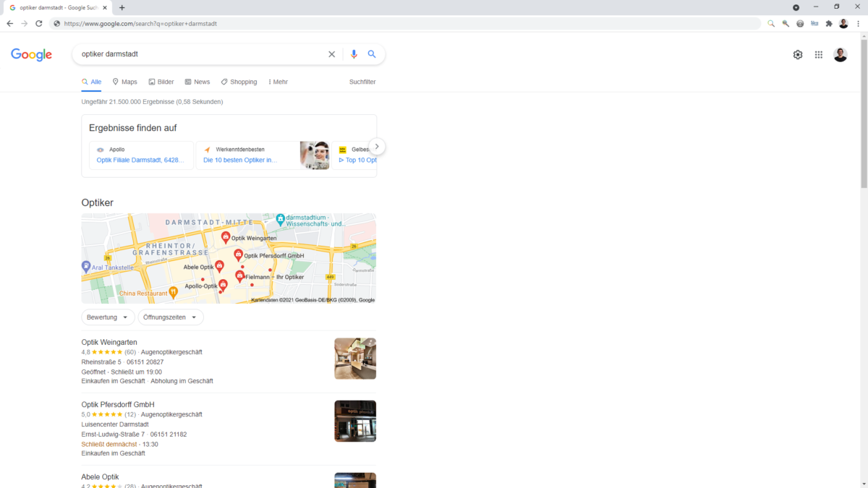Click the 'Ernst-Ludwig-Straße 7' address text
Screen dimensions: 868x488
pos(114,435)
